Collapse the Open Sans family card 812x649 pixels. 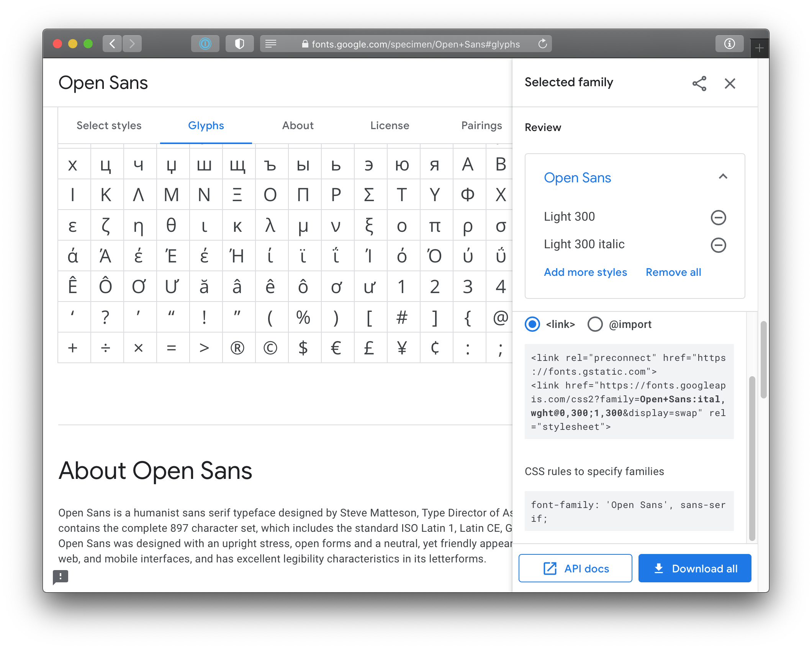(x=723, y=177)
